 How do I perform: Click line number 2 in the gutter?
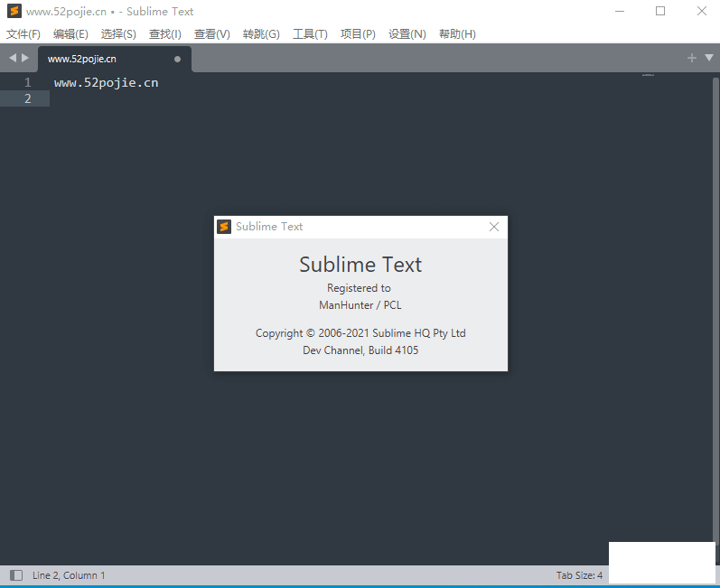[x=27, y=98]
